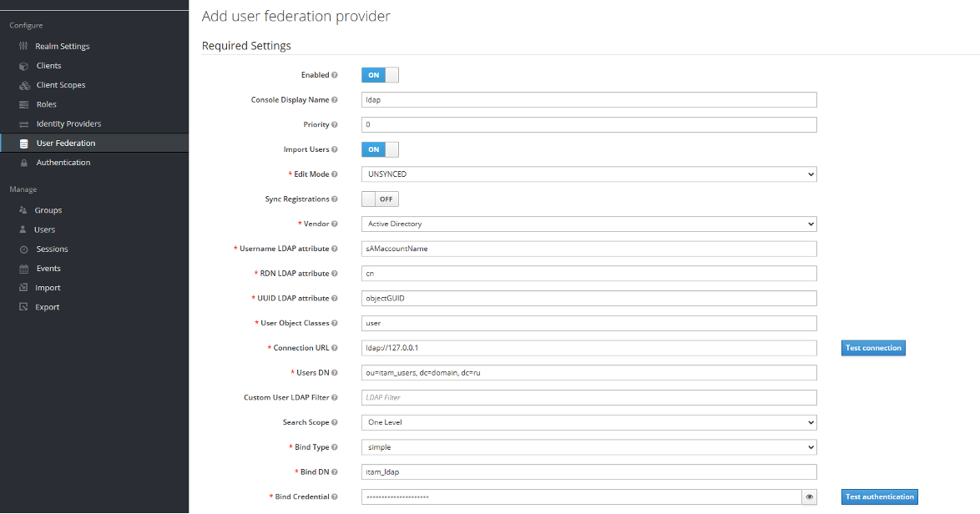
Task: Click the RDN LDAP attribute field
Action: (x=589, y=274)
